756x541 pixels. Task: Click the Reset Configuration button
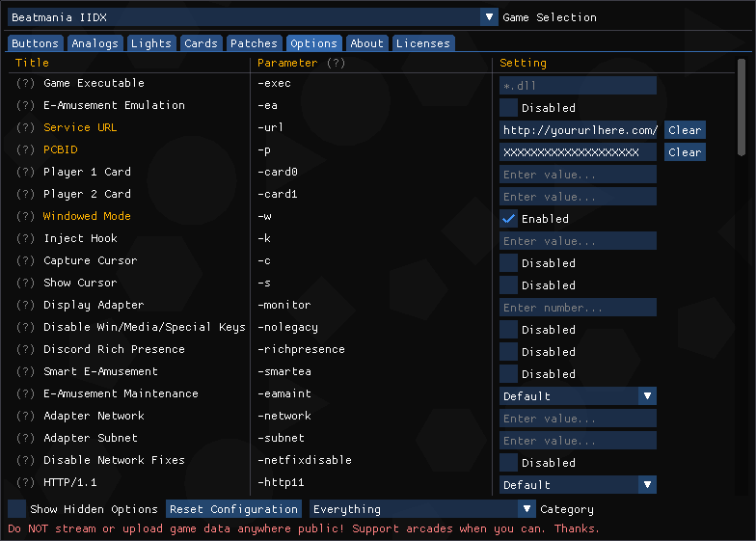233,509
